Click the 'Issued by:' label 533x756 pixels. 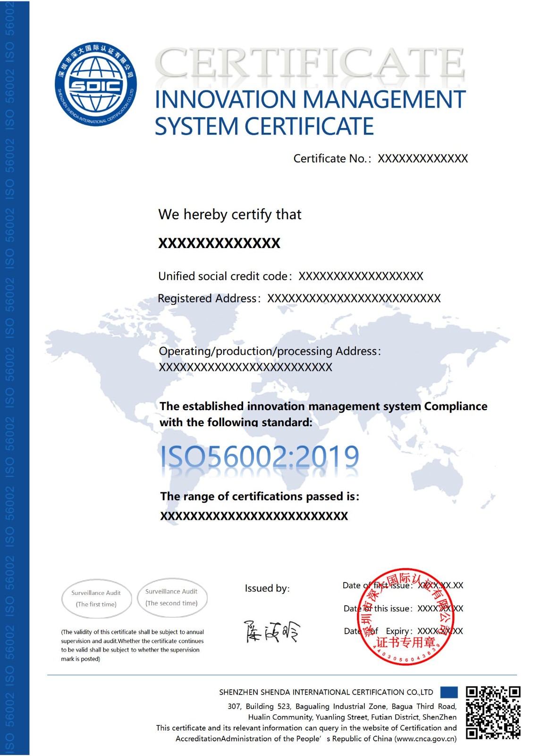click(x=267, y=588)
